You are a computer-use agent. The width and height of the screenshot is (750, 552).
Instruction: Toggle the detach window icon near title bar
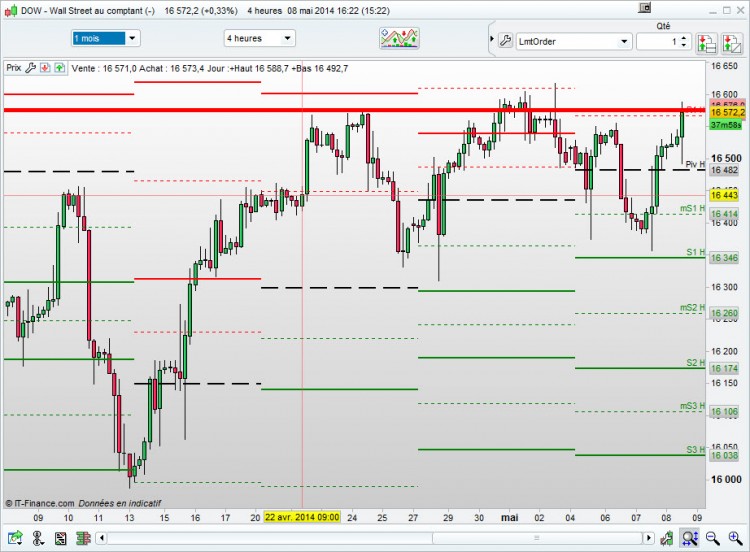645,8
